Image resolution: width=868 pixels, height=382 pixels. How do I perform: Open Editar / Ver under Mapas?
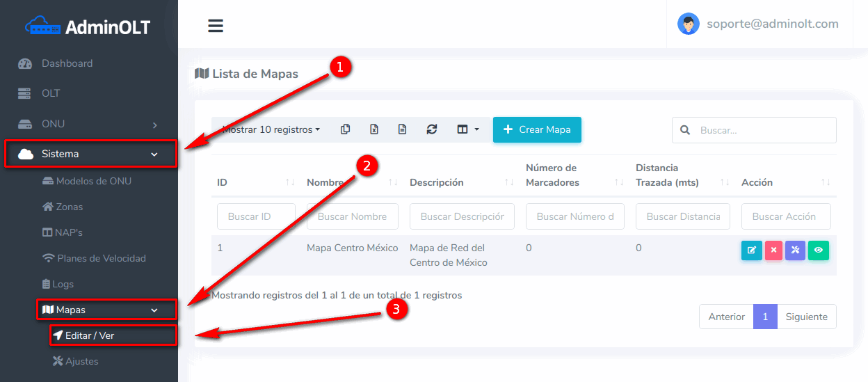tap(89, 335)
